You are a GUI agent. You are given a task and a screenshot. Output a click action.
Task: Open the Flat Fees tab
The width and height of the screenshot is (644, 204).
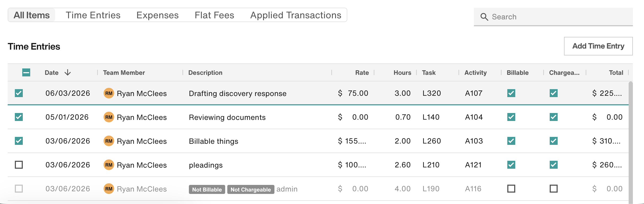coord(214,15)
